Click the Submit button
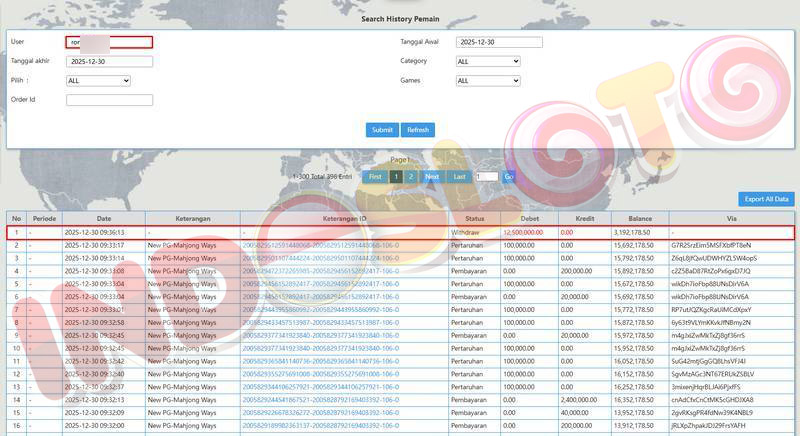The width and height of the screenshot is (800, 436). point(382,130)
